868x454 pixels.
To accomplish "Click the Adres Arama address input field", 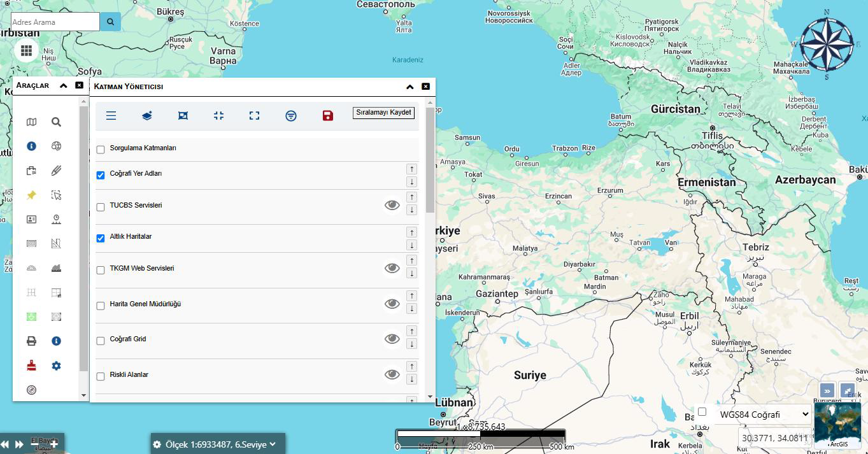I will point(55,22).
